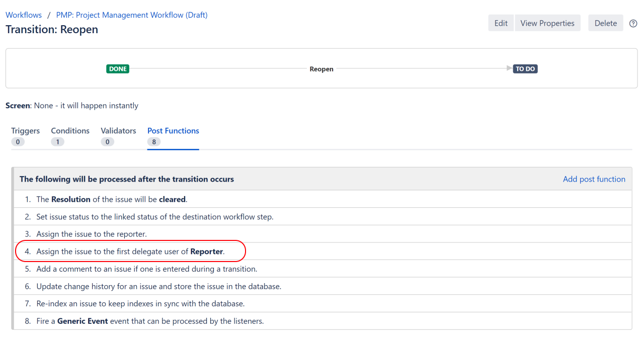Switch to the Conditions tab
The height and width of the screenshot is (341, 644).
(x=70, y=131)
